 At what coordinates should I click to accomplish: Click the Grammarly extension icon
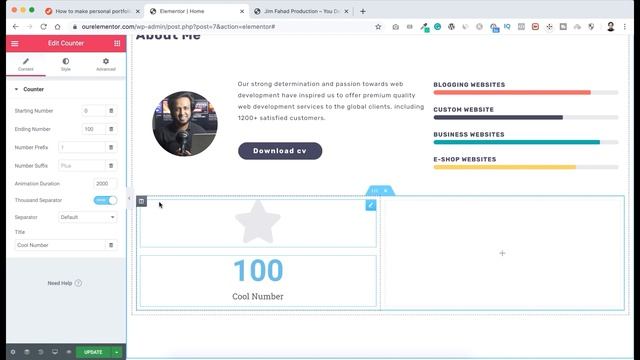tap(438, 27)
